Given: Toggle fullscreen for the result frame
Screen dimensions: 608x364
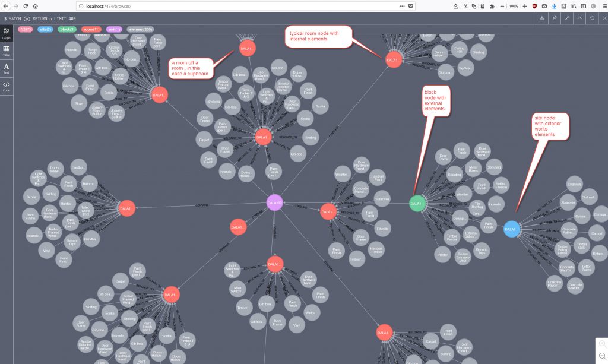Looking at the screenshot, I should tap(567, 18).
